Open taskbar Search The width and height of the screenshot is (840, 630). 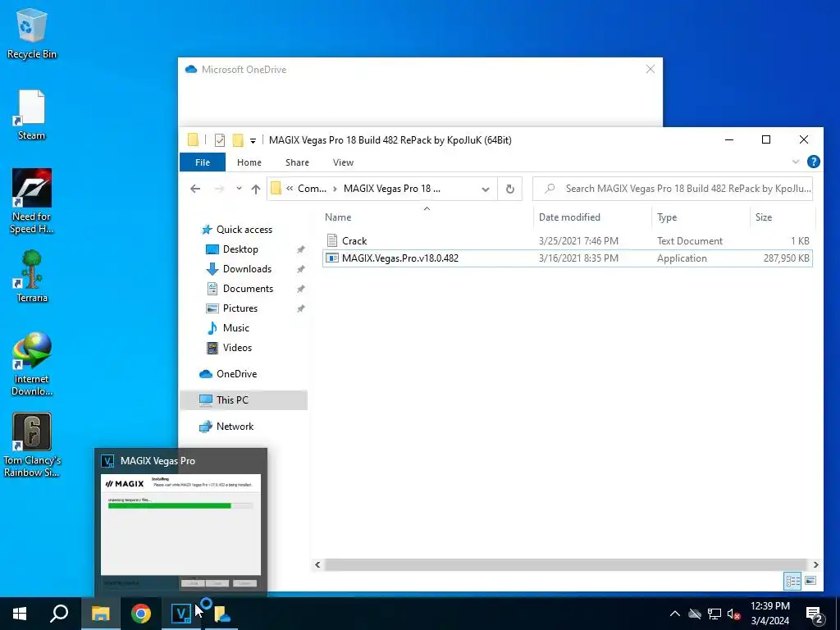(59, 614)
